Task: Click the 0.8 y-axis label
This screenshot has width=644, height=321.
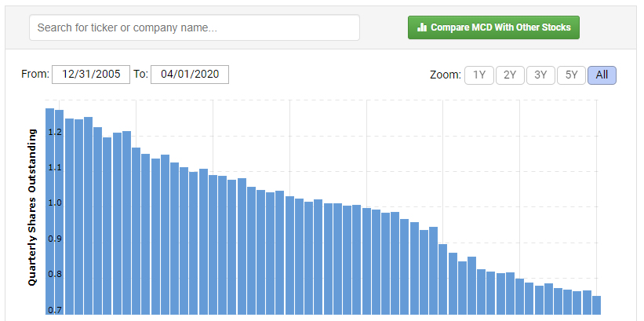Action: tap(55, 275)
